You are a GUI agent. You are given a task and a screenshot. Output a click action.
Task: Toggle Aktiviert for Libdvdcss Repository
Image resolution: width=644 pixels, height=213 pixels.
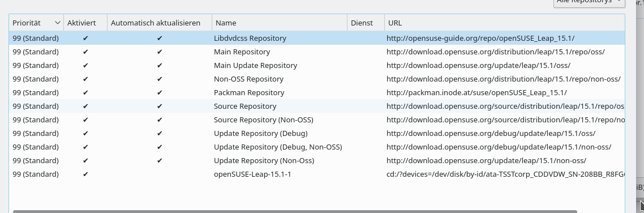tap(85, 39)
